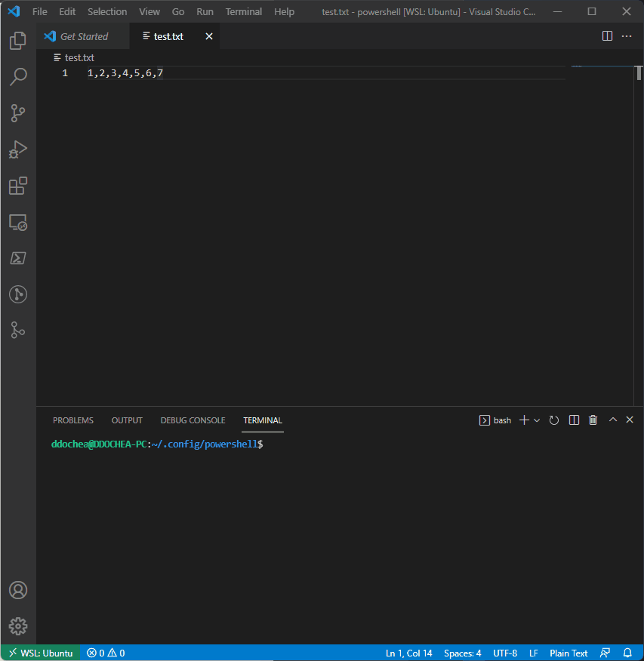Open the Source Control view

(18, 113)
